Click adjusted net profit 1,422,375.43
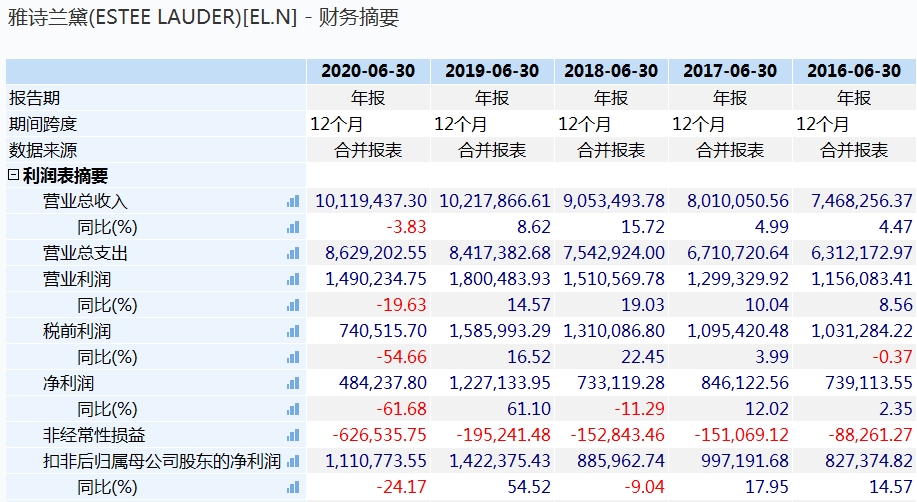917x502 pixels. [x=500, y=461]
